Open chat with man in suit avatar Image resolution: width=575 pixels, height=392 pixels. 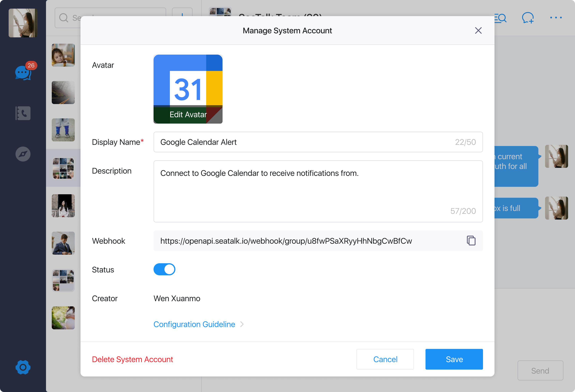63,243
